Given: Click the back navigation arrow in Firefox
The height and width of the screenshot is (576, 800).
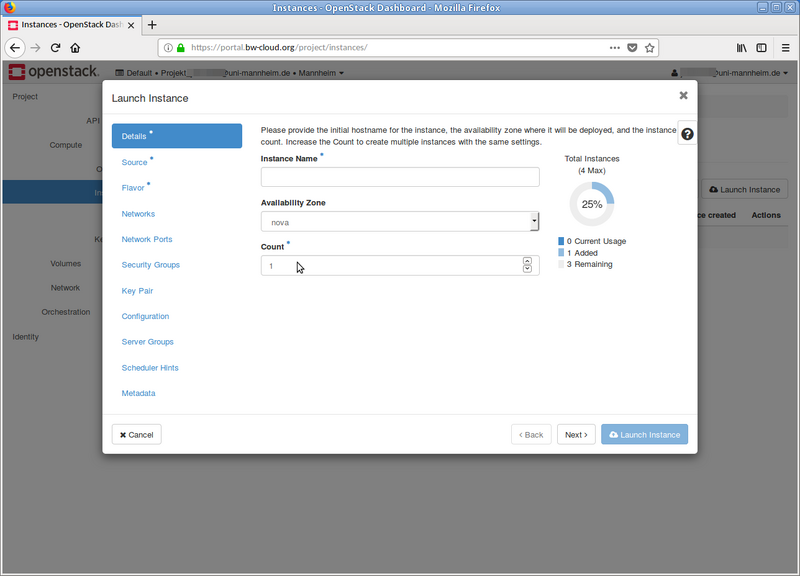Looking at the screenshot, I should [x=14, y=47].
